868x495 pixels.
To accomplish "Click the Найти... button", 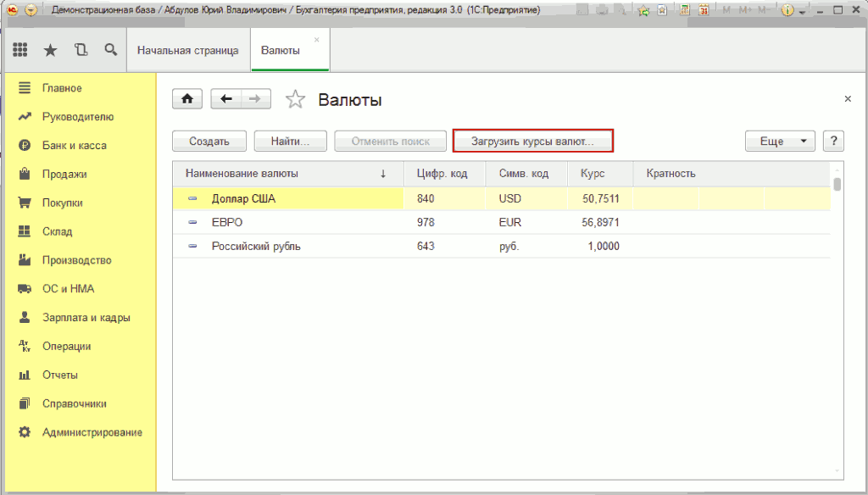I will click(290, 142).
